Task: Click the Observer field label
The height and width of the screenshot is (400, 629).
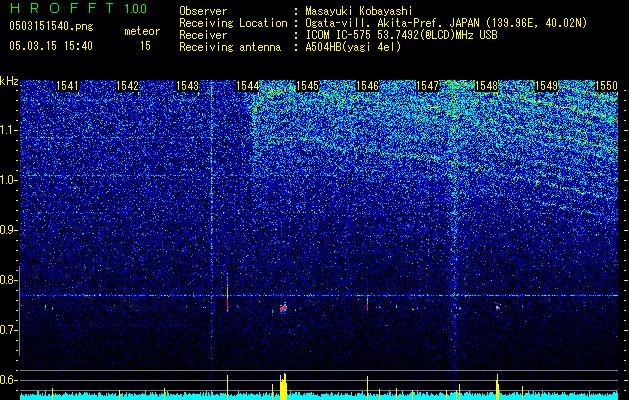Action: point(203,11)
